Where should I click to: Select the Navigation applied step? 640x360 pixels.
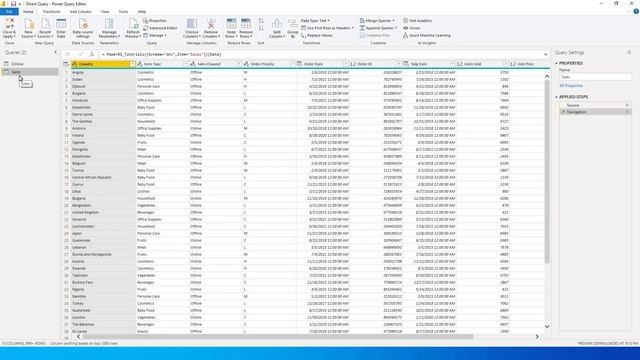[595, 112]
